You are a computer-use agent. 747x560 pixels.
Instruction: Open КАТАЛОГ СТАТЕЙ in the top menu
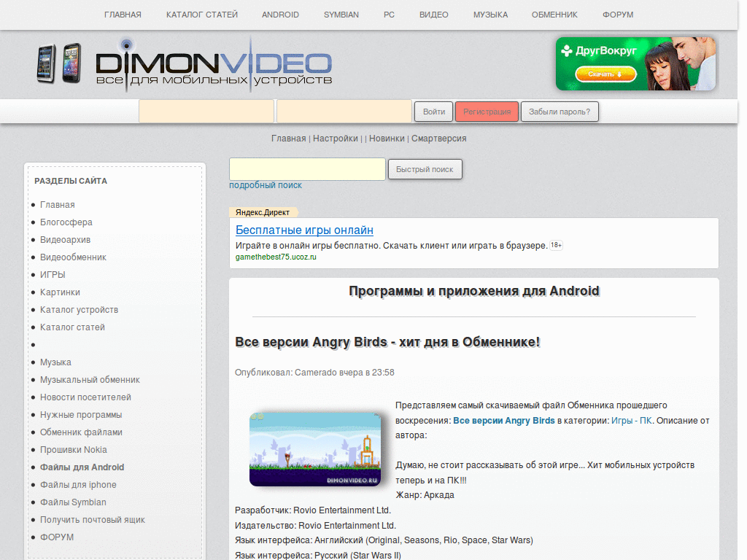coord(202,15)
